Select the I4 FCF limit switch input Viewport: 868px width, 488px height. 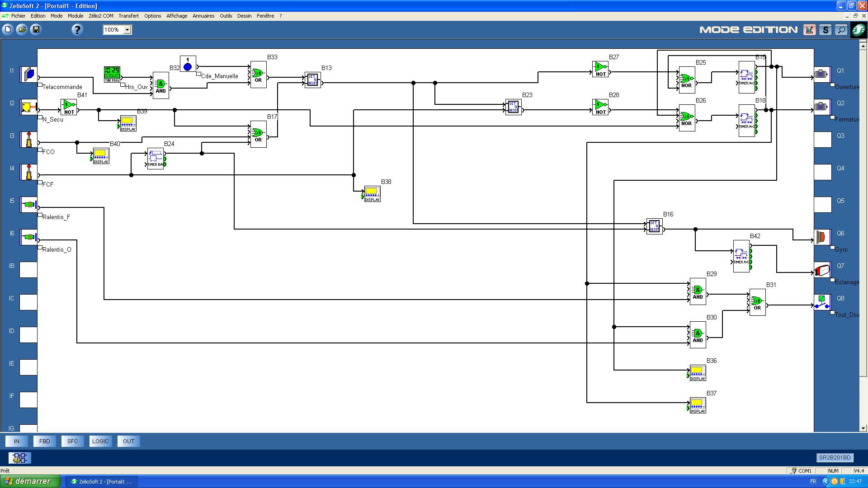[28, 172]
